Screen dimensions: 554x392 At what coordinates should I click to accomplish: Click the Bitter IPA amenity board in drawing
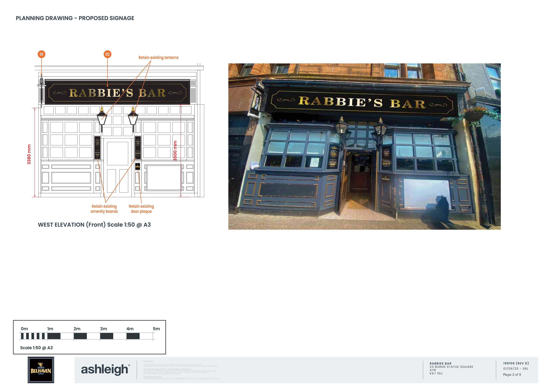138,147
